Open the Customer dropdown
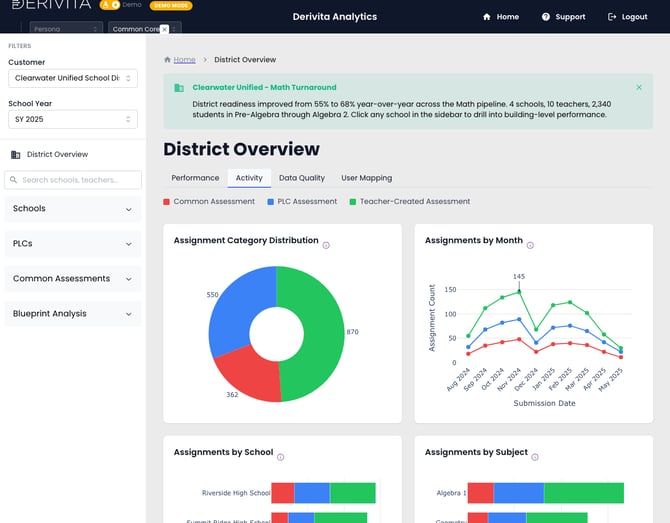 coord(73,78)
